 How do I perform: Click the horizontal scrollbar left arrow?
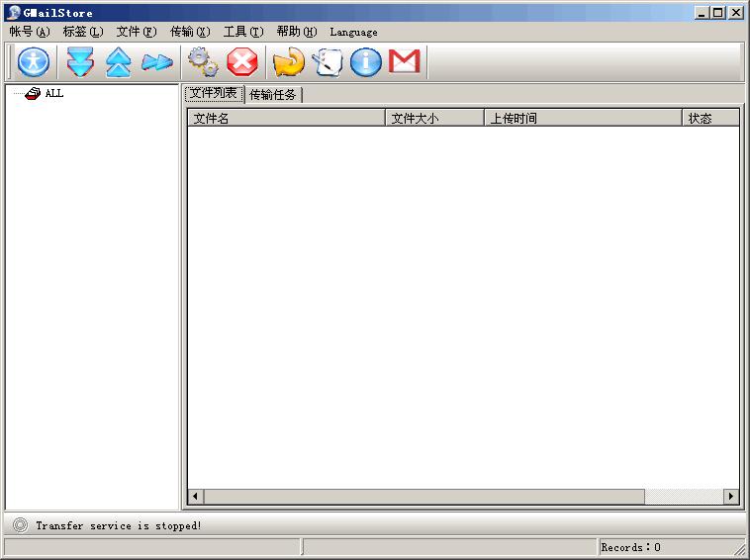pos(196,497)
